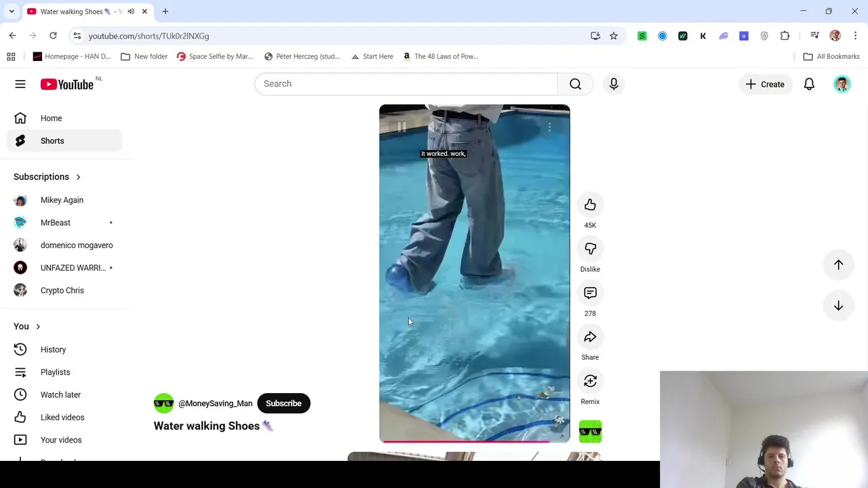The height and width of the screenshot is (488, 868).
Task: Open the three-dot more options on the video
Action: tap(549, 127)
